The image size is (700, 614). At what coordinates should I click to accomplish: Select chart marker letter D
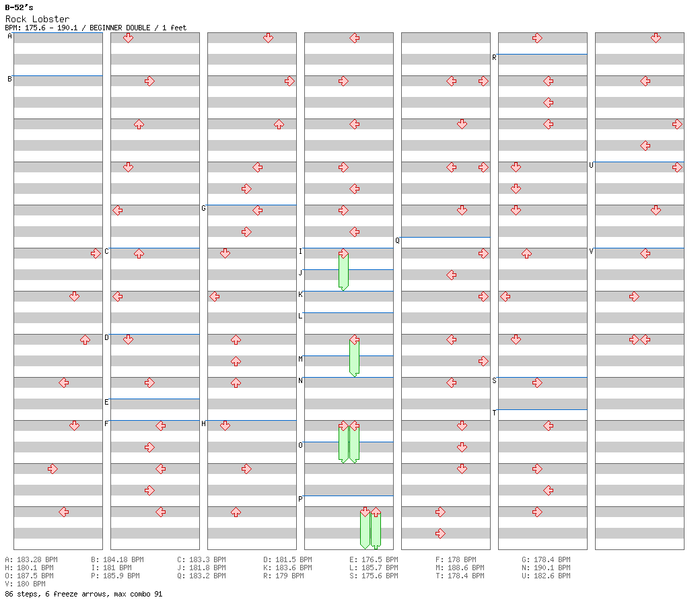coord(107,337)
